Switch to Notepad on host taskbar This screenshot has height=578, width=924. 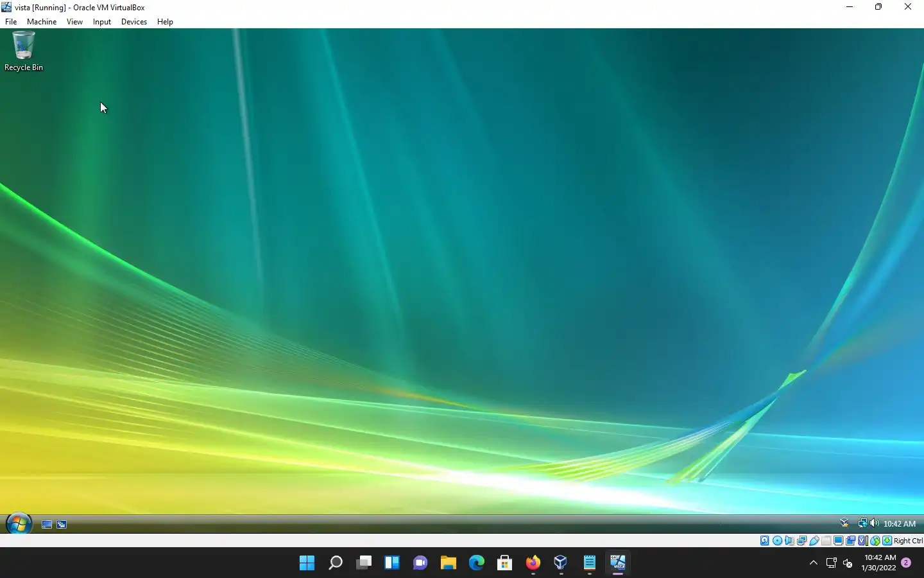click(x=589, y=563)
